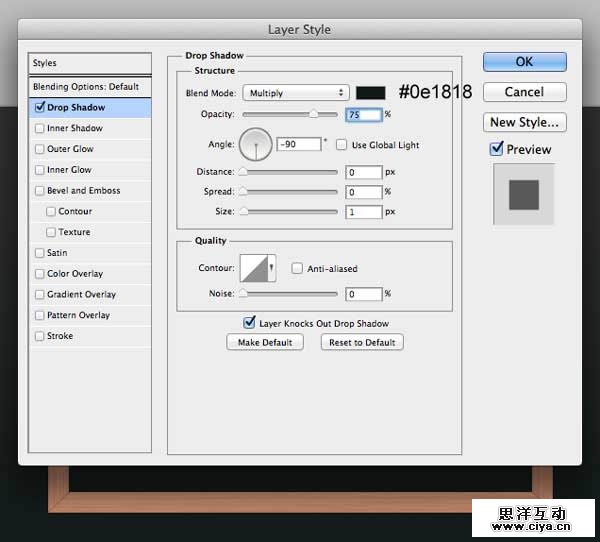This screenshot has width=600, height=542.
Task: Click the angle dial control
Action: pos(257,146)
